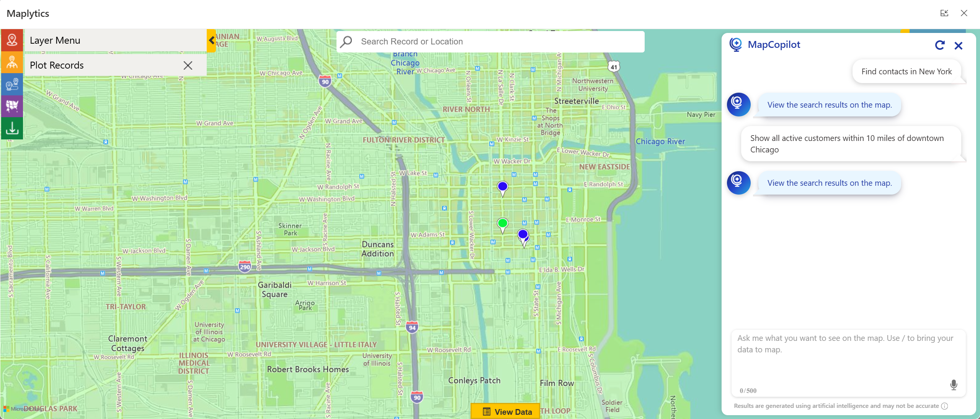Refresh the MapCopilot conversation
This screenshot has width=980, height=419.
pyautogui.click(x=940, y=45)
